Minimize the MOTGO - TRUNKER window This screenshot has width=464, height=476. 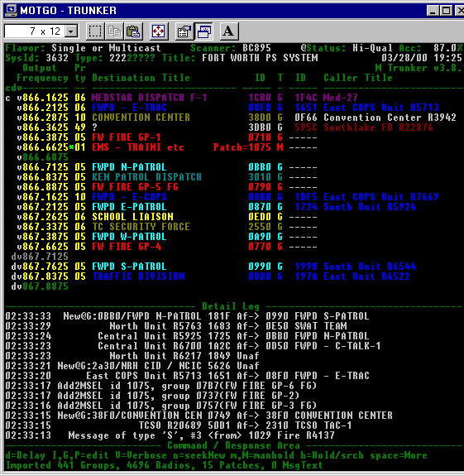(433, 11)
